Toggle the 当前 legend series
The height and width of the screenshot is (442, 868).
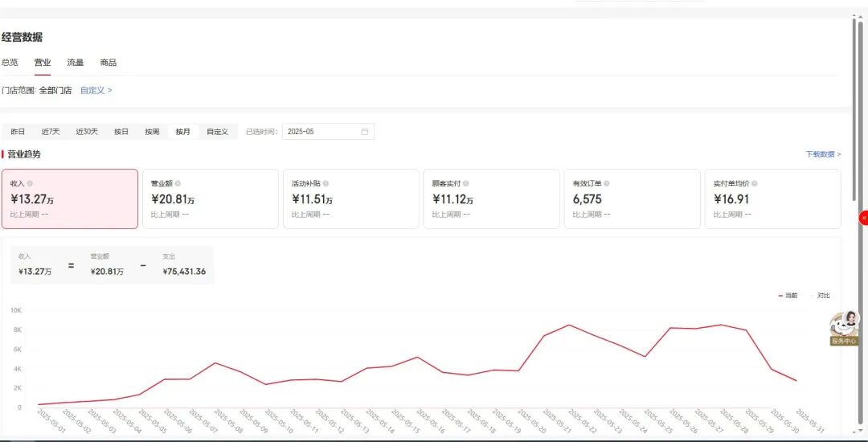[x=788, y=296]
